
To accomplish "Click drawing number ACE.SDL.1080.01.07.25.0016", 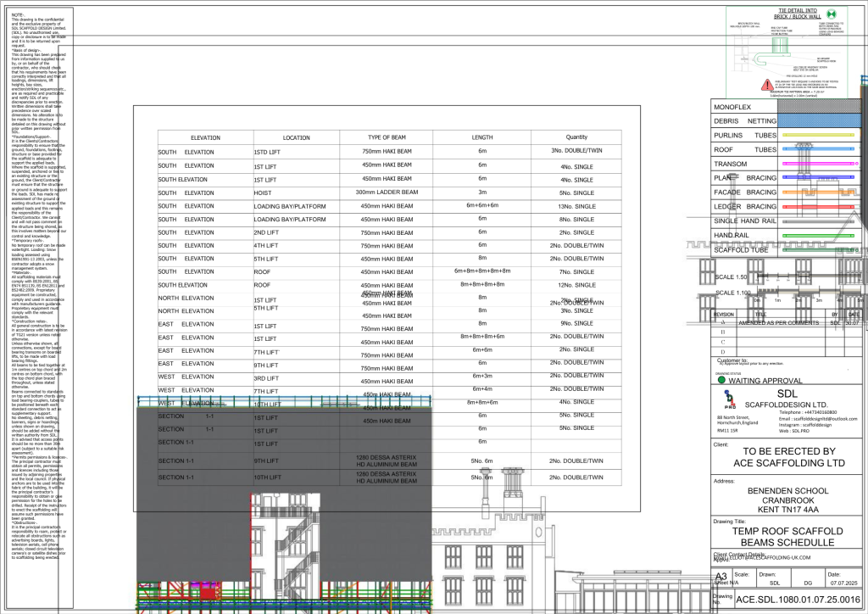I will (x=798, y=600).
